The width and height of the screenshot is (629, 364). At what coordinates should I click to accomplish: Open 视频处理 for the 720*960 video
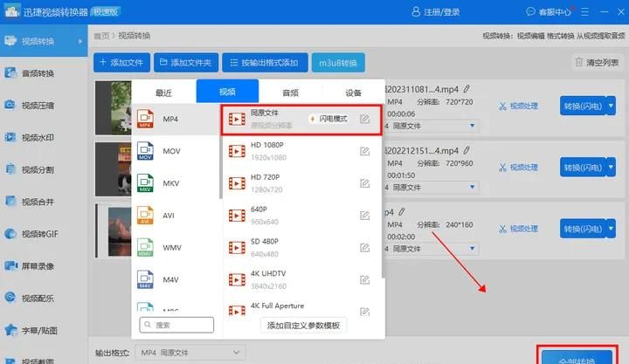518,168
